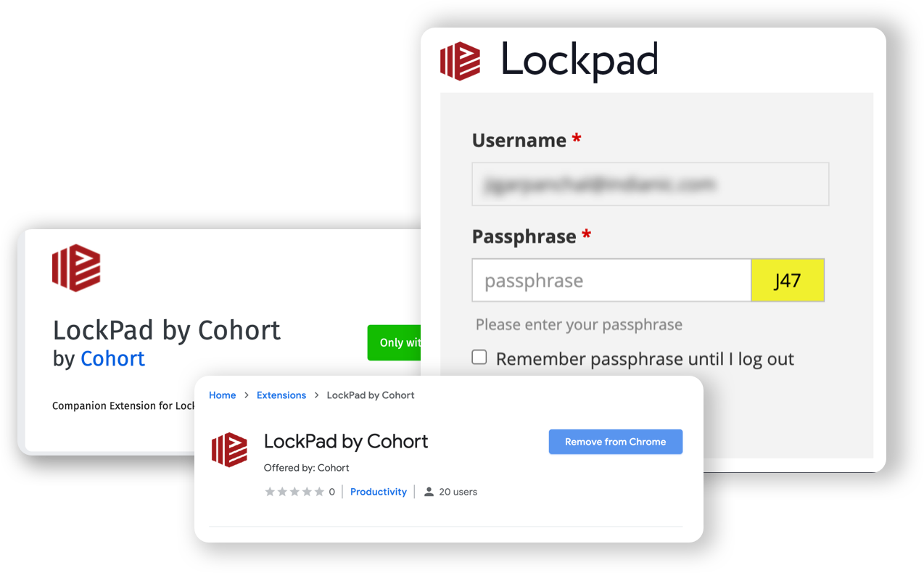The width and height of the screenshot is (924, 573).
Task: Click the LockPad icon beside the Chrome store title
Action: [x=229, y=450]
